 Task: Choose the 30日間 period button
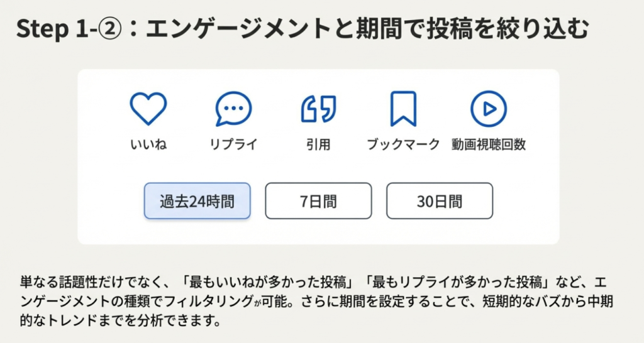[439, 201]
